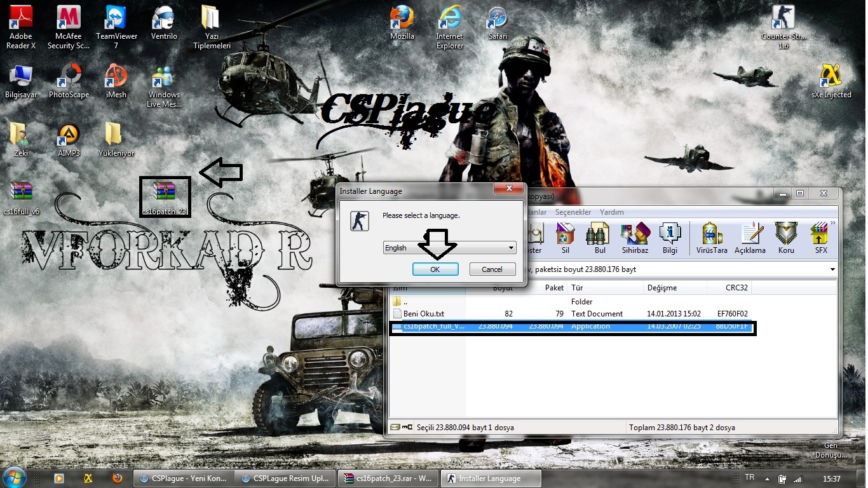868x488 pixels.
Task: Click the Sihirbaz wizard toolbar icon
Action: 635,238
